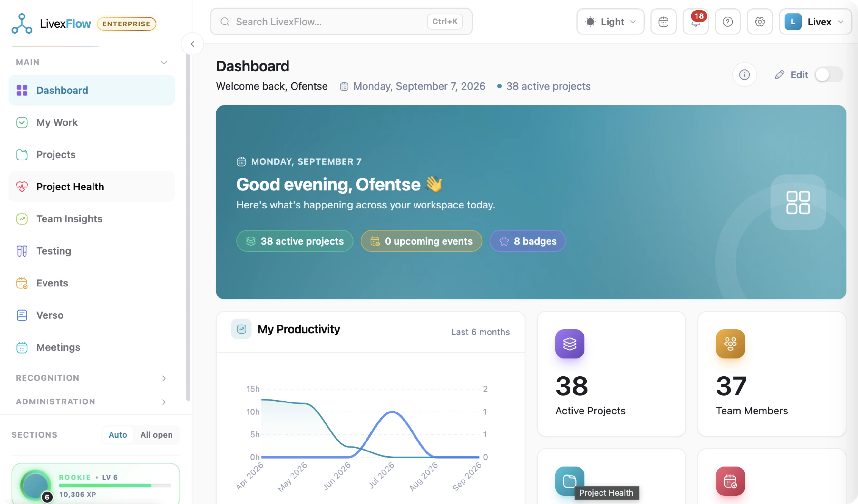Viewport: 858px width, 504px height.
Task: Click the dashboard info icon
Action: 744,74
